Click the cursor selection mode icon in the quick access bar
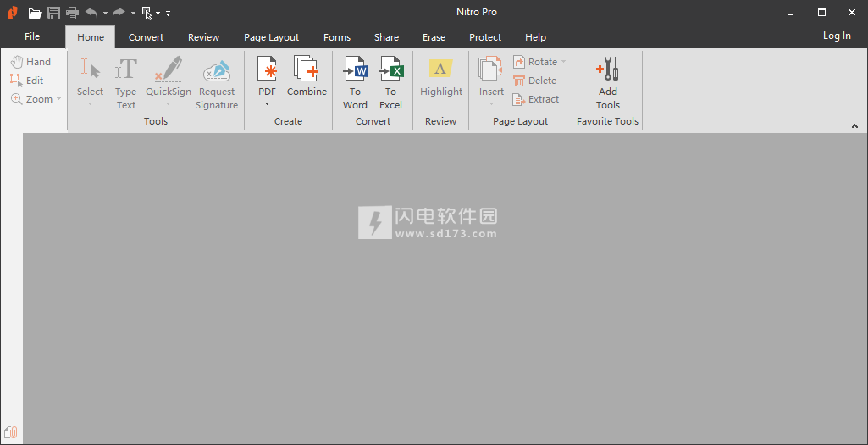Image resolution: width=868 pixels, height=445 pixels. pos(147,13)
